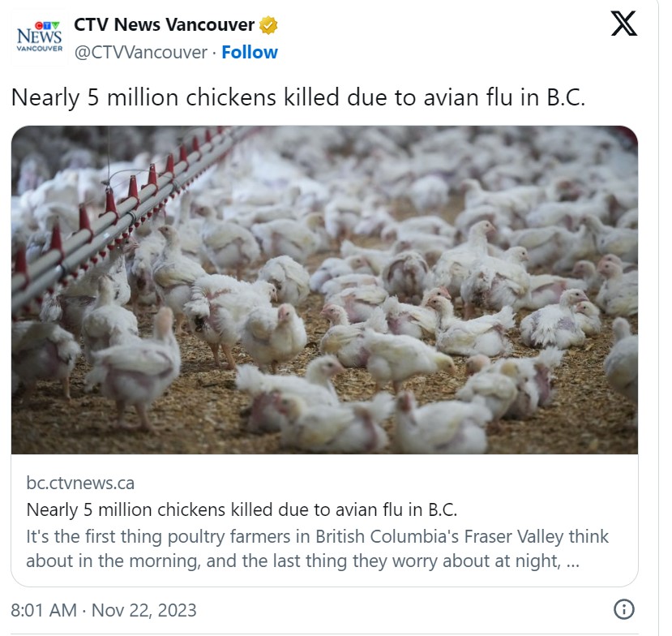Click the tweet text about avian flu

(297, 98)
